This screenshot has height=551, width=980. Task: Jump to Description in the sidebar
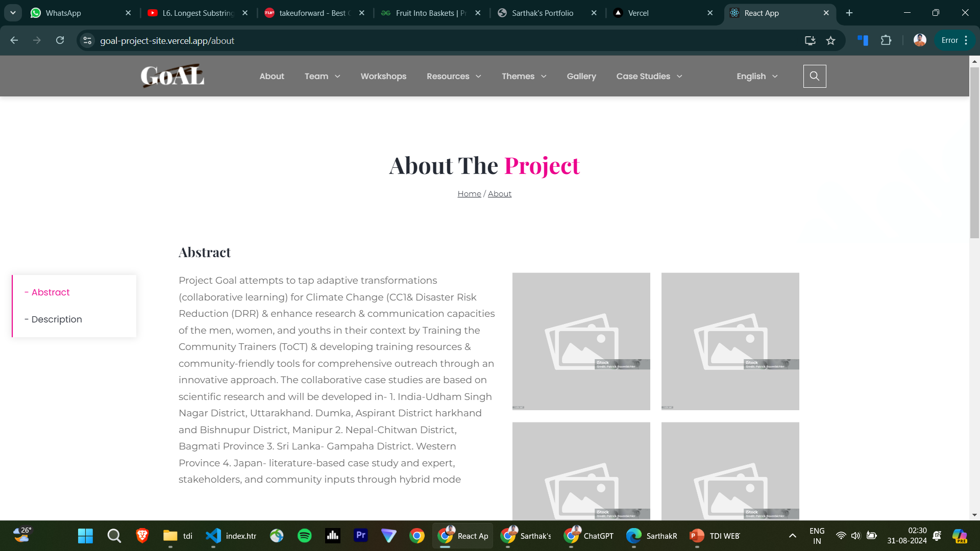[x=57, y=319]
